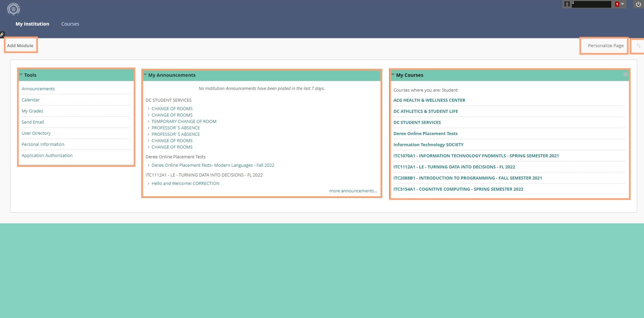Open Personal Information link
Image resolution: width=644 pixels, height=318 pixels.
[43, 144]
